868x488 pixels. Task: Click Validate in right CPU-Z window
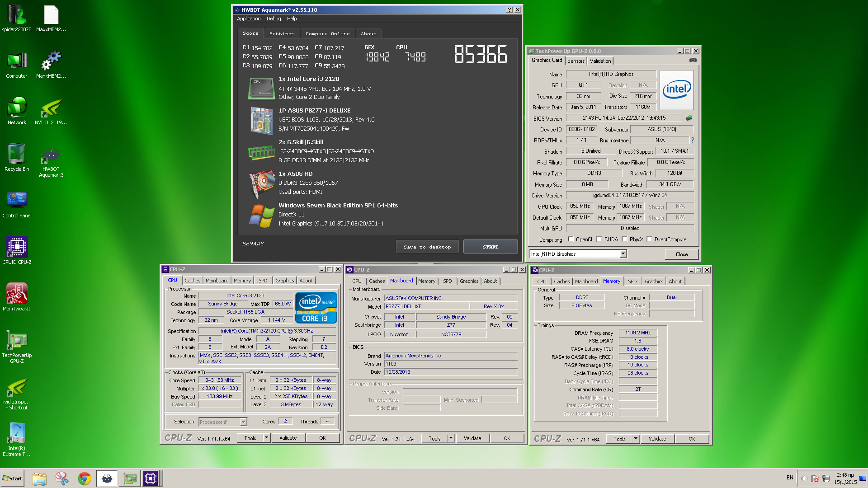[x=657, y=439]
